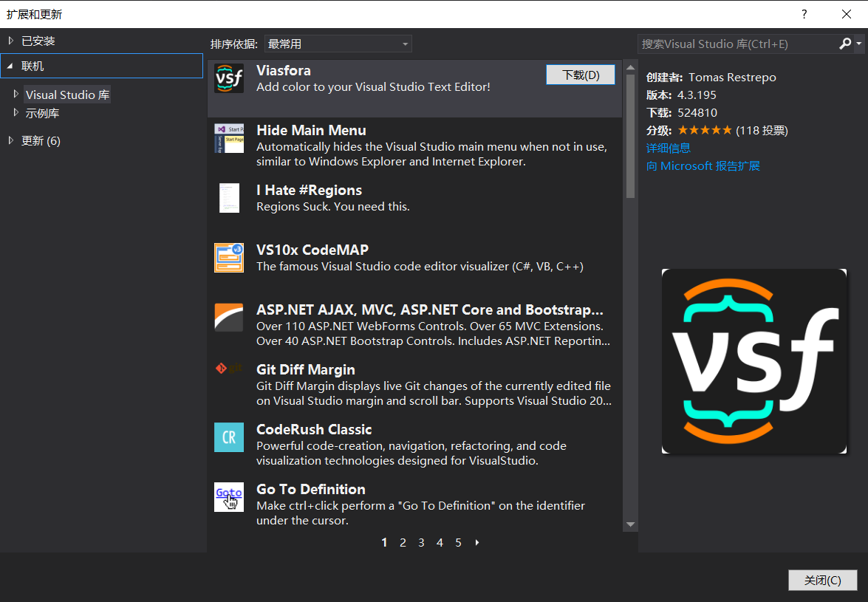Select the 联机 category
The height and width of the screenshot is (602, 868).
(102, 66)
